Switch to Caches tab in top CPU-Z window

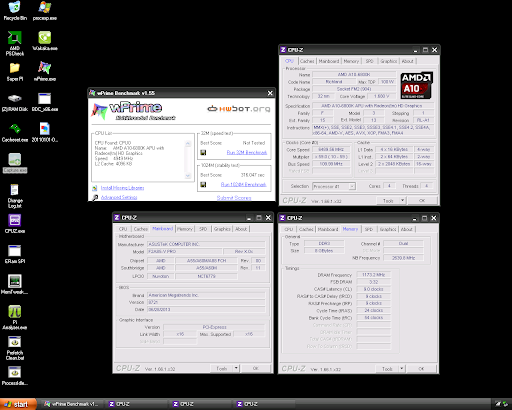tap(307, 61)
